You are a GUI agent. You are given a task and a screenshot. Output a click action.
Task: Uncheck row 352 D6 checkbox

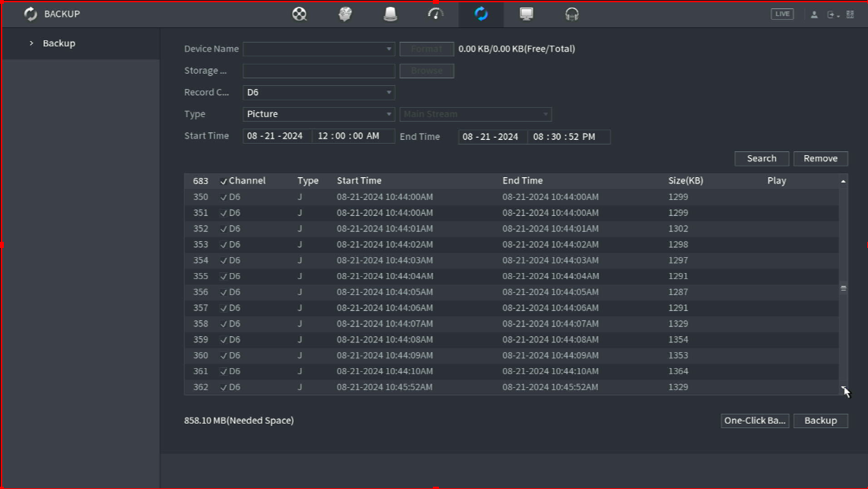tap(224, 229)
